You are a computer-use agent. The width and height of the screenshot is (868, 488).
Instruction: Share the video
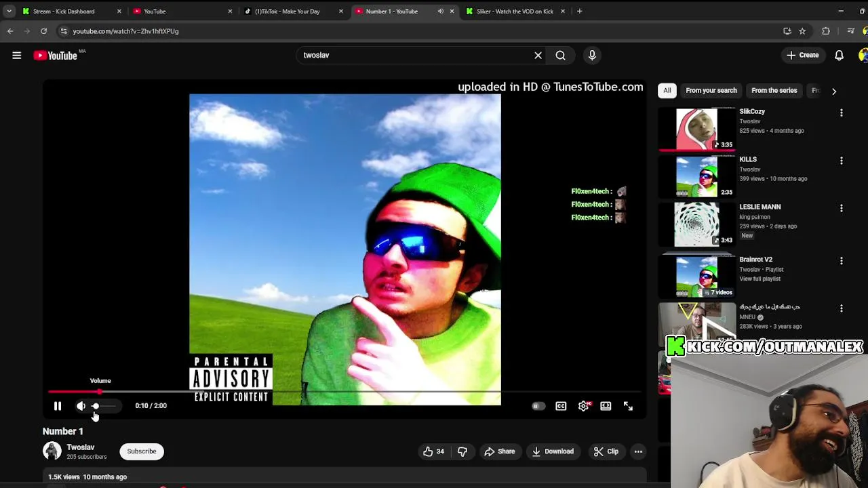click(x=499, y=451)
